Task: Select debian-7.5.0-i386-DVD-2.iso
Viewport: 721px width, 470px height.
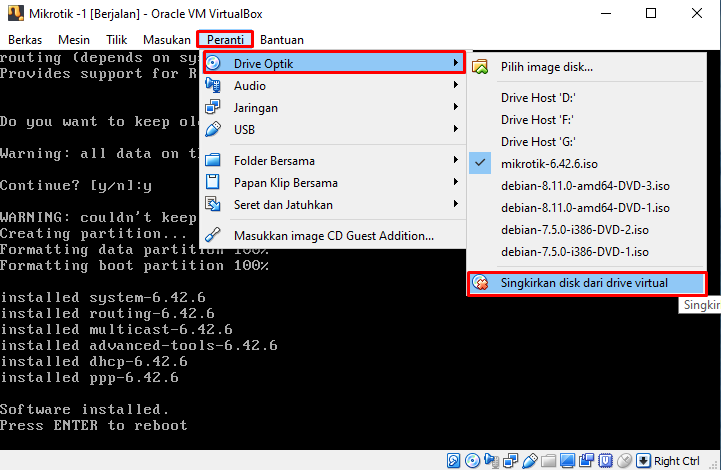Action: pyautogui.click(x=575, y=230)
